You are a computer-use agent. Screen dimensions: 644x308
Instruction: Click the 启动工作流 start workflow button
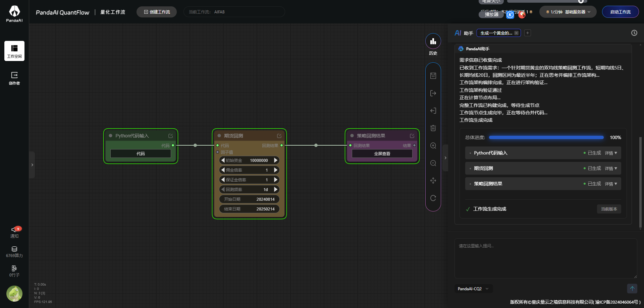[620, 12]
